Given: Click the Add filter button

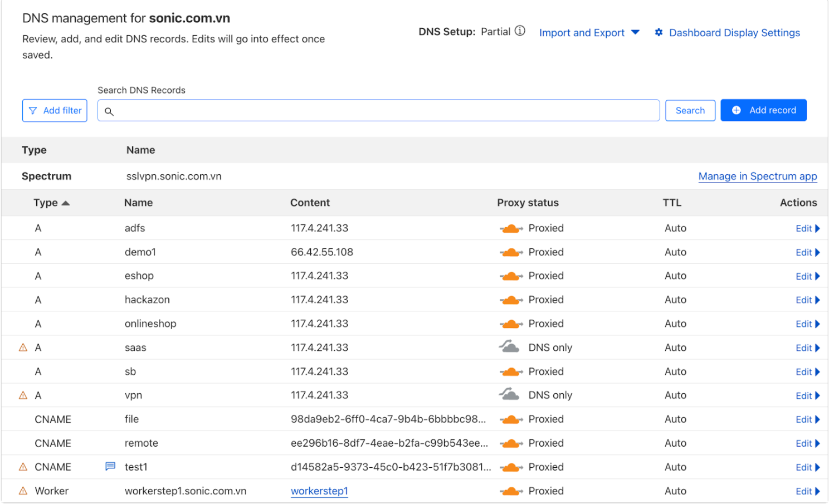Looking at the screenshot, I should coord(55,110).
